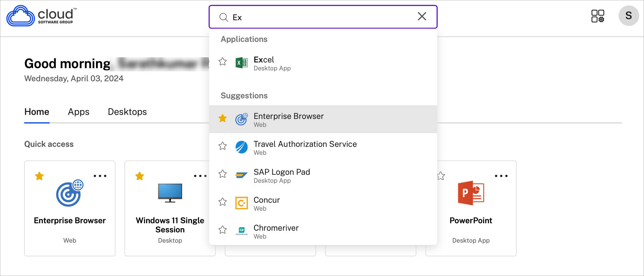The width and height of the screenshot is (644, 276).
Task: Click the Excel icon in results
Action: click(x=242, y=63)
